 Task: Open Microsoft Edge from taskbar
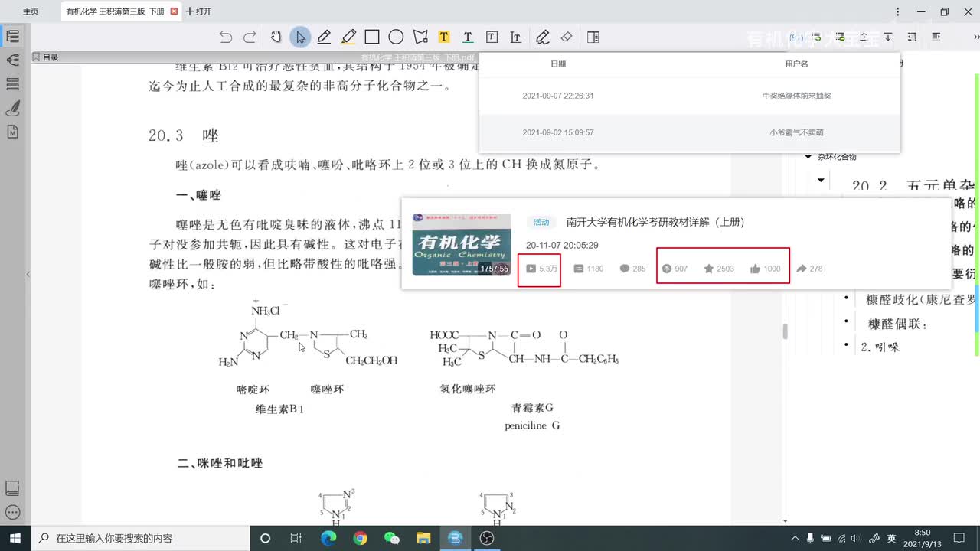tap(328, 538)
